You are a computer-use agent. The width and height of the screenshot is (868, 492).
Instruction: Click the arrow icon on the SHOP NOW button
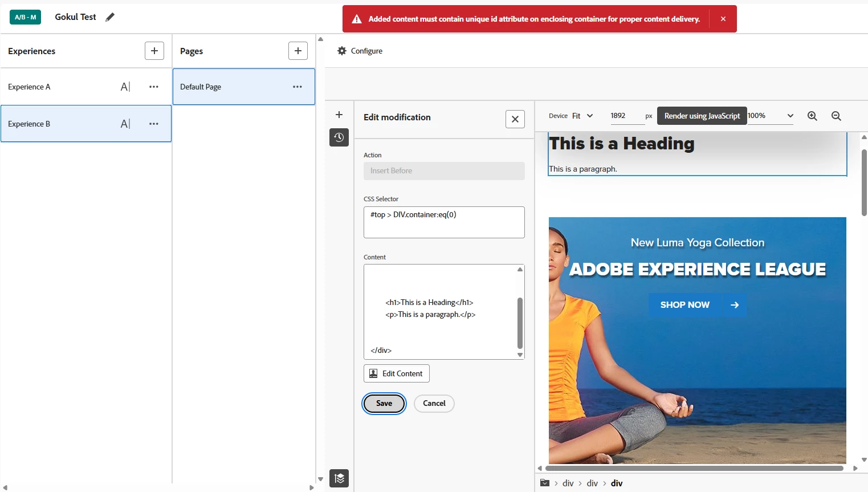point(735,305)
